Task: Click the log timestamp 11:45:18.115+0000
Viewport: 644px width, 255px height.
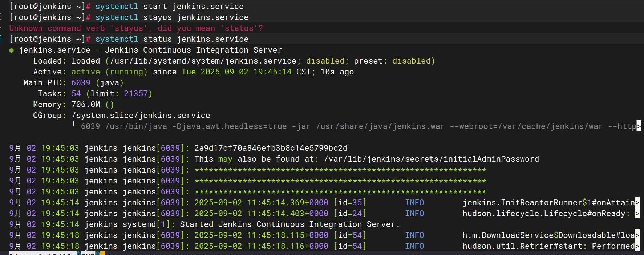Action: coord(288,235)
